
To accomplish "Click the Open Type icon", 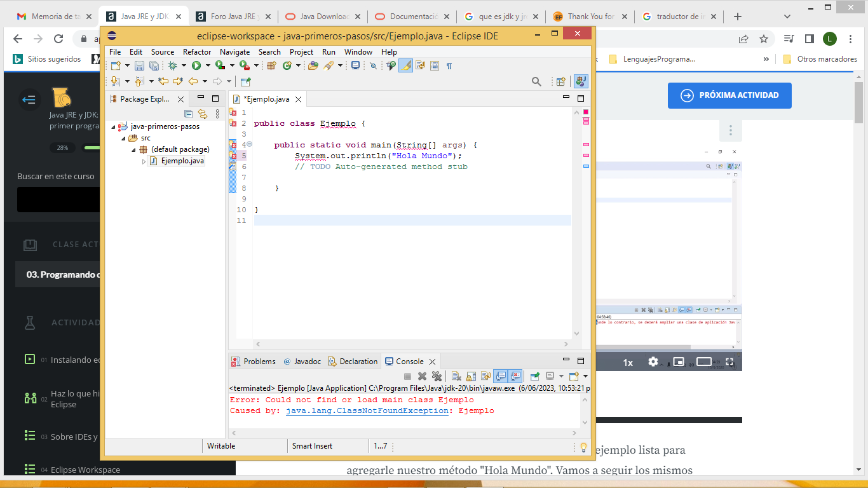I will pyautogui.click(x=313, y=65).
